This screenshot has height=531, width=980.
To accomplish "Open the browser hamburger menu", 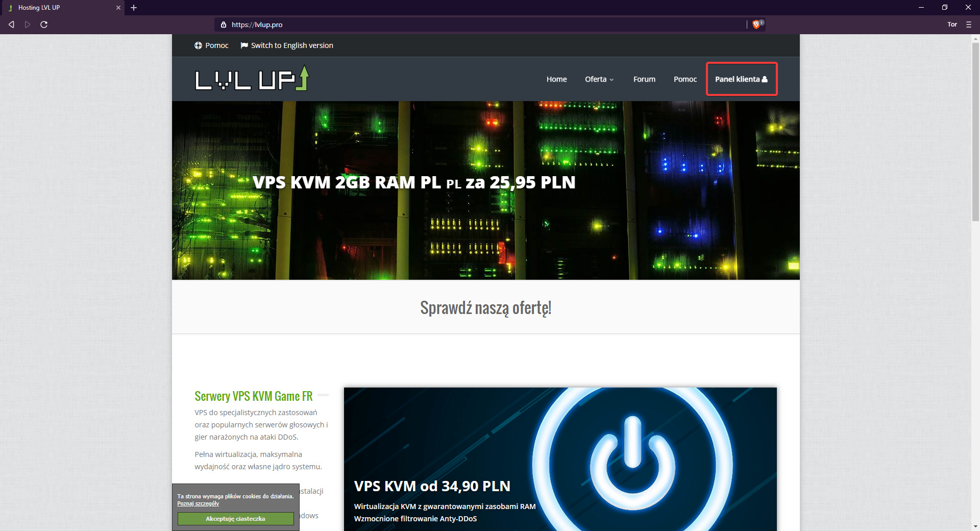I will (969, 25).
